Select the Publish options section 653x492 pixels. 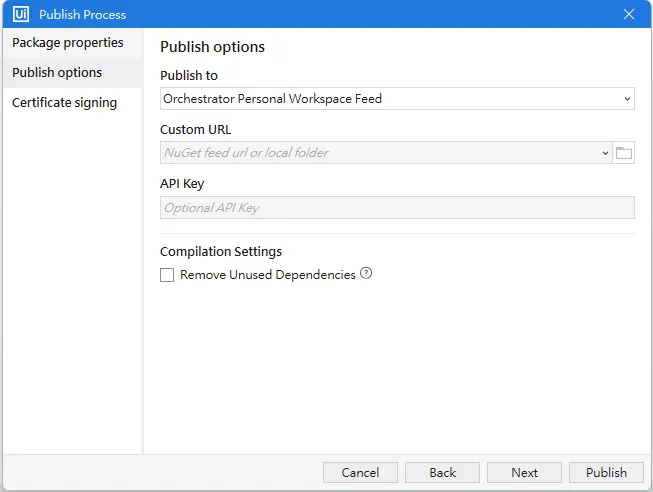point(57,73)
